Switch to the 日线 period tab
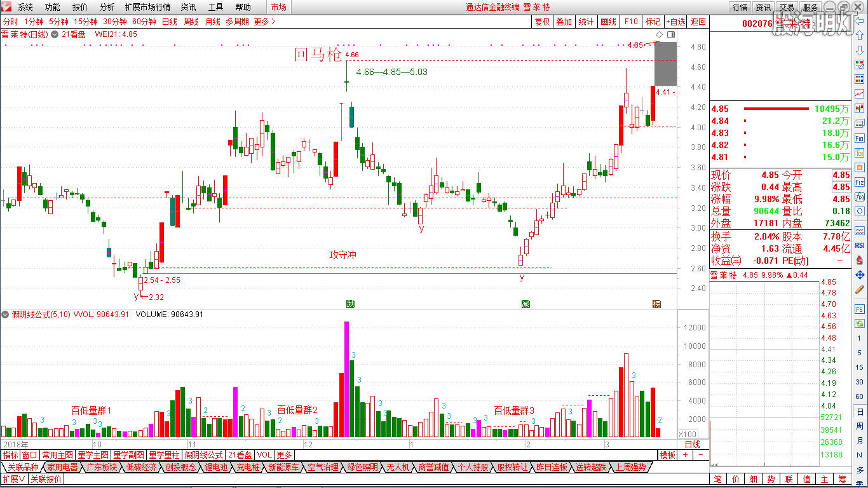This screenshot has height=488, width=868. pyautogui.click(x=170, y=22)
